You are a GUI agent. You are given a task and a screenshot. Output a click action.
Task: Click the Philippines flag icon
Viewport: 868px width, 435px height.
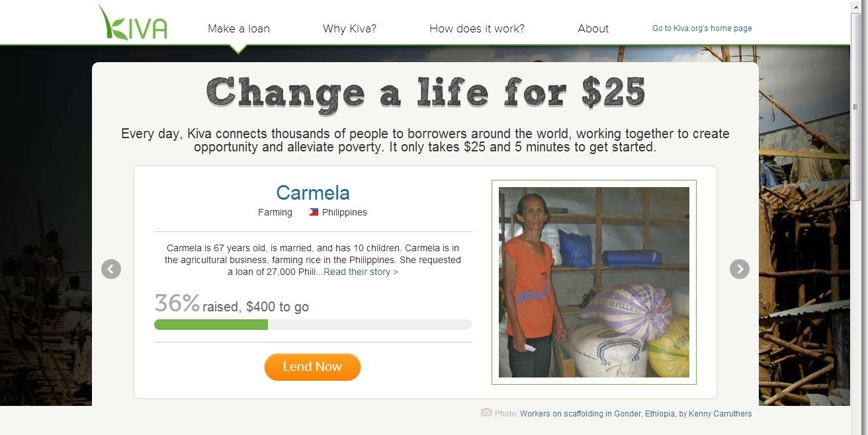(x=314, y=212)
